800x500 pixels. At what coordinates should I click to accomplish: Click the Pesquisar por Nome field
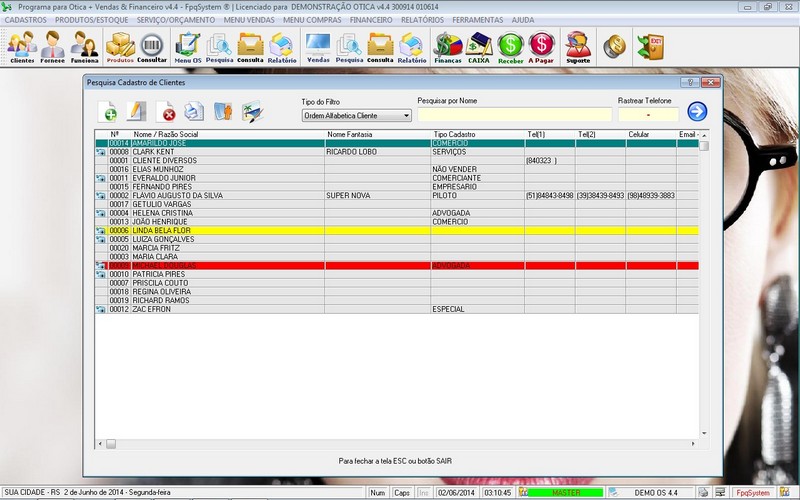pyautogui.click(x=514, y=115)
